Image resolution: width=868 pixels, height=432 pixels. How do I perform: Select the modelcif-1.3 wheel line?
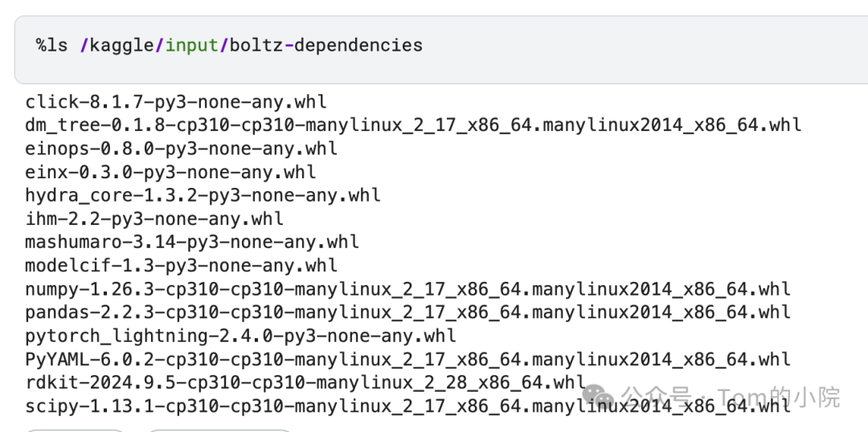pos(181,266)
